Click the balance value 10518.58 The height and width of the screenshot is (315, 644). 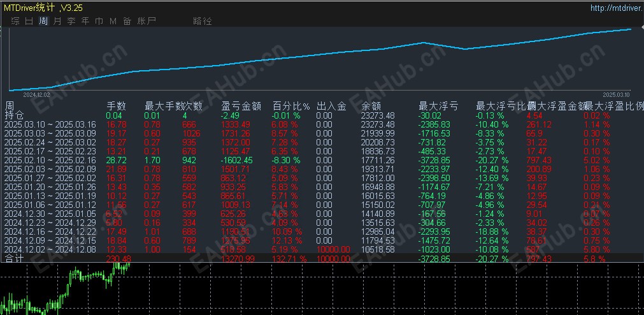coord(378,249)
